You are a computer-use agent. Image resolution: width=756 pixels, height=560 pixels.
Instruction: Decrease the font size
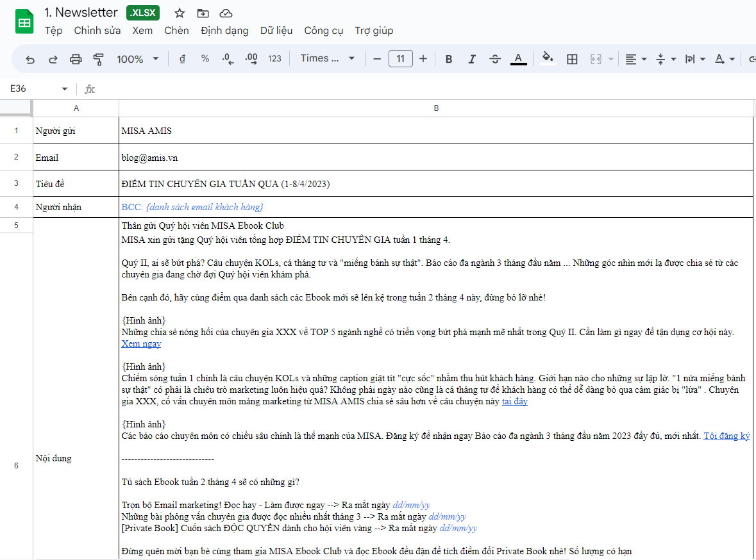(377, 59)
